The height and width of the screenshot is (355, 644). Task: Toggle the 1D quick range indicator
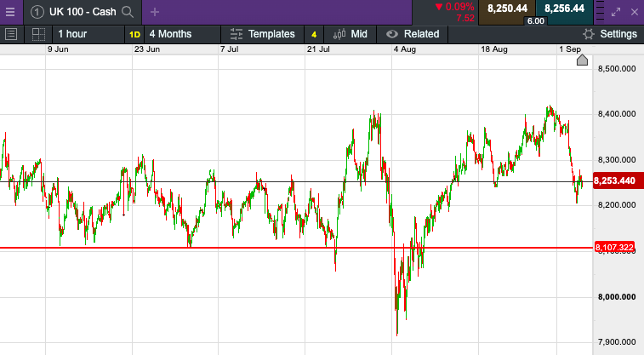coord(134,34)
